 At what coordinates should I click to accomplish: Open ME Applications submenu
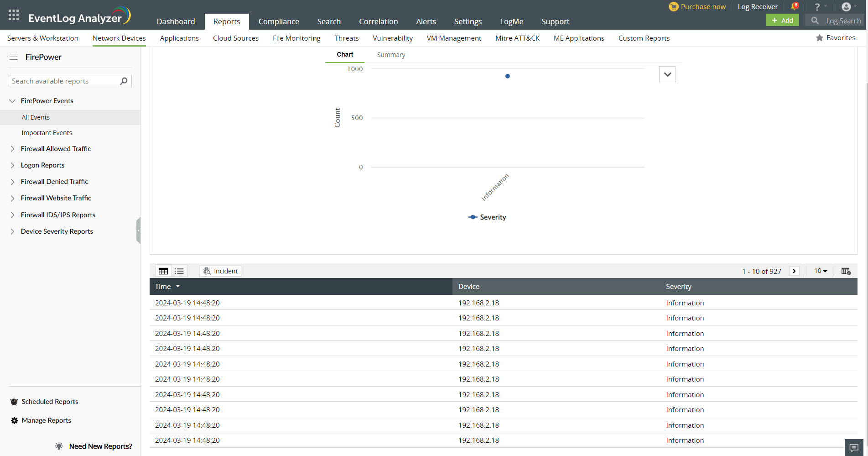pyautogui.click(x=579, y=38)
